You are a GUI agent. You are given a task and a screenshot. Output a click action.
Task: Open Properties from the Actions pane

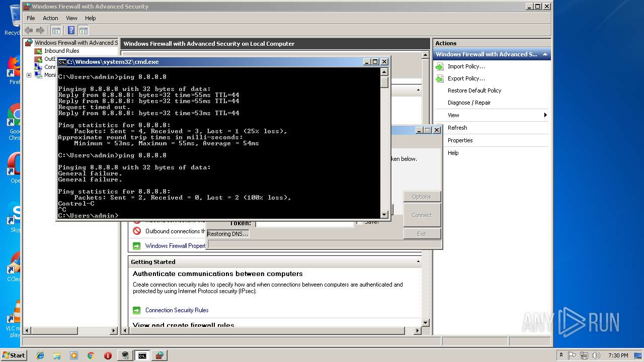(x=460, y=140)
